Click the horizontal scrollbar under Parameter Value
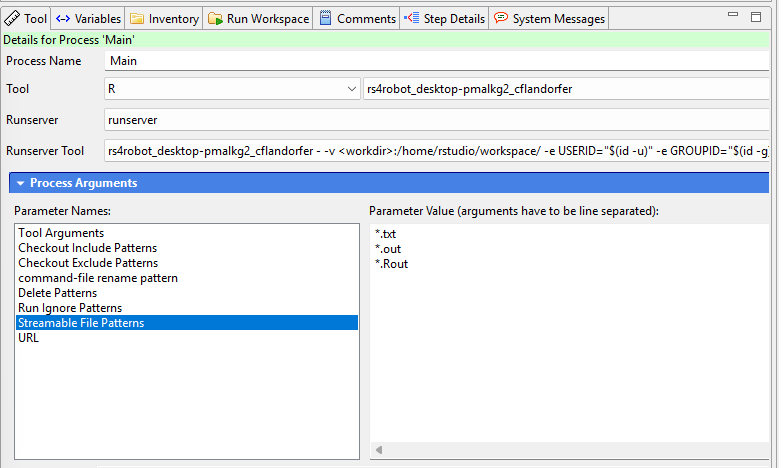Viewport: 784px width, 468px height. pyautogui.click(x=570, y=451)
